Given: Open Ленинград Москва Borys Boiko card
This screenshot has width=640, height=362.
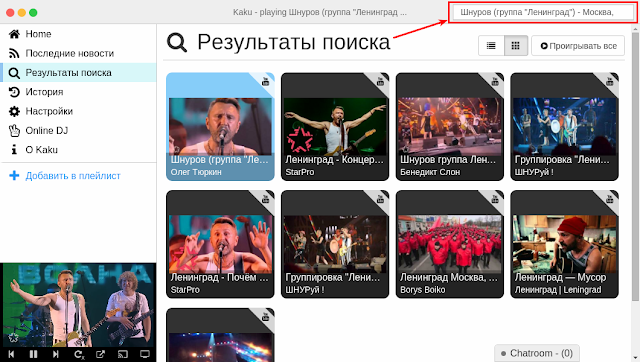Looking at the screenshot, I should point(450,244).
